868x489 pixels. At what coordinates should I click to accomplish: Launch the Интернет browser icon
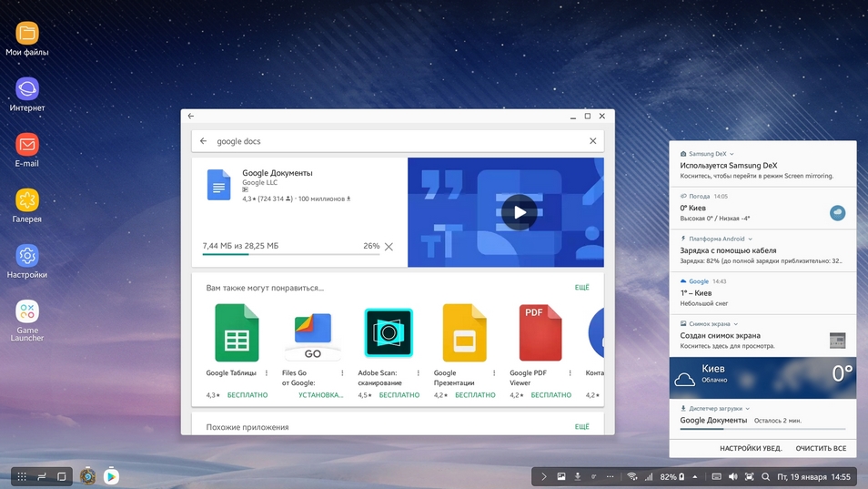[x=26, y=95]
